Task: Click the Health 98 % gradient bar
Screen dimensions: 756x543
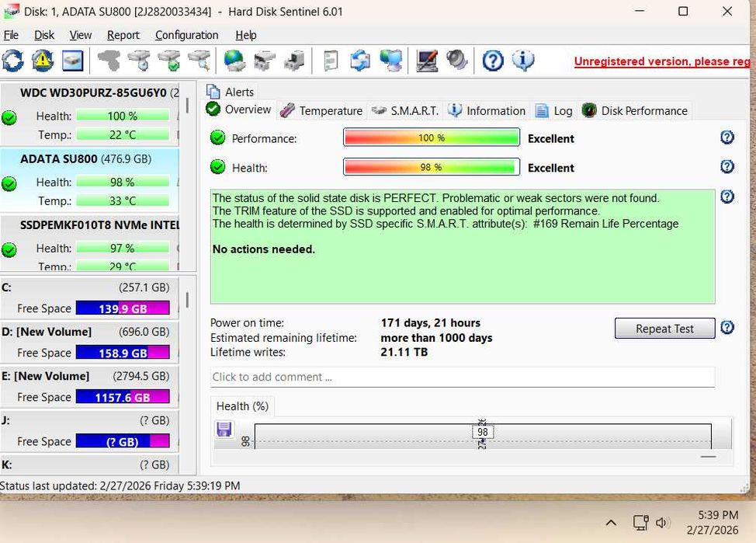Action: pyautogui.click(x=432, y=167)
